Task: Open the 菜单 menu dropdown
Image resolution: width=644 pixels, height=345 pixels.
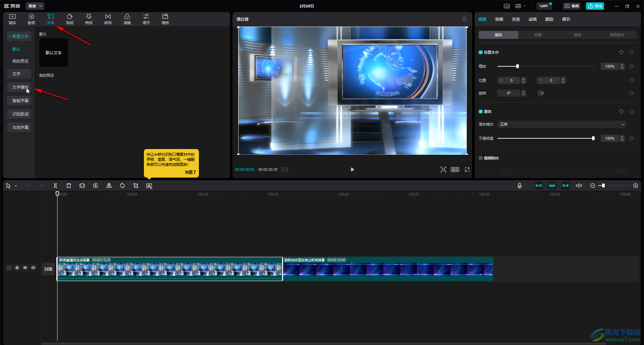Action: tap(35, 6)
